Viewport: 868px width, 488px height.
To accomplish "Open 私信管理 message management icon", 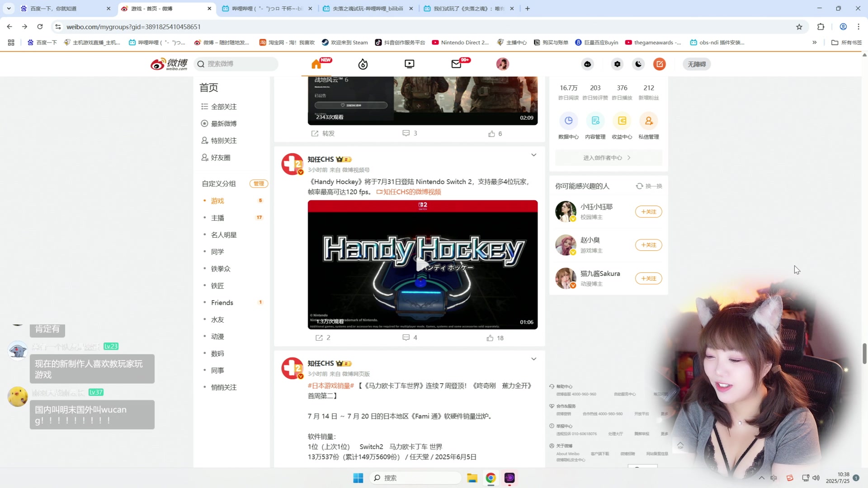I will point(649,121).
